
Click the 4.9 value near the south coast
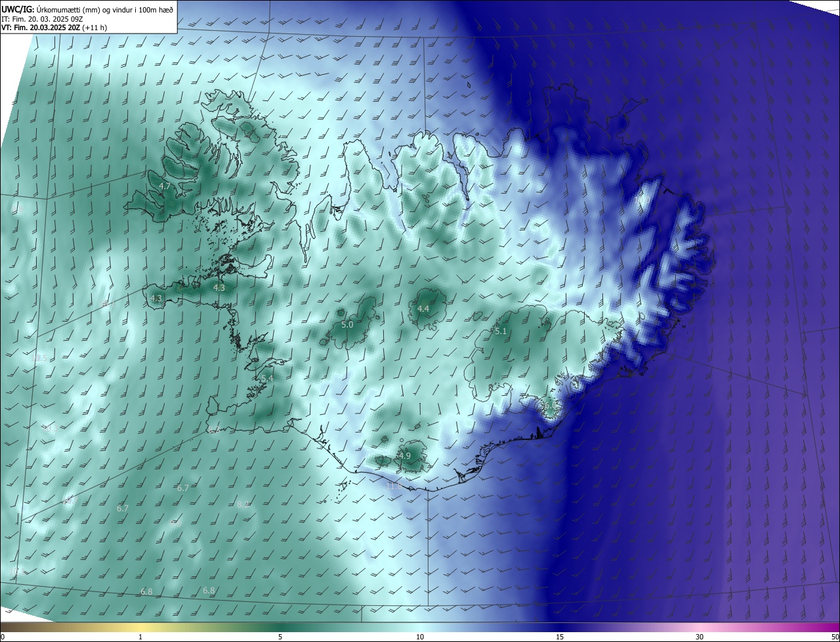tap(405, 456)
